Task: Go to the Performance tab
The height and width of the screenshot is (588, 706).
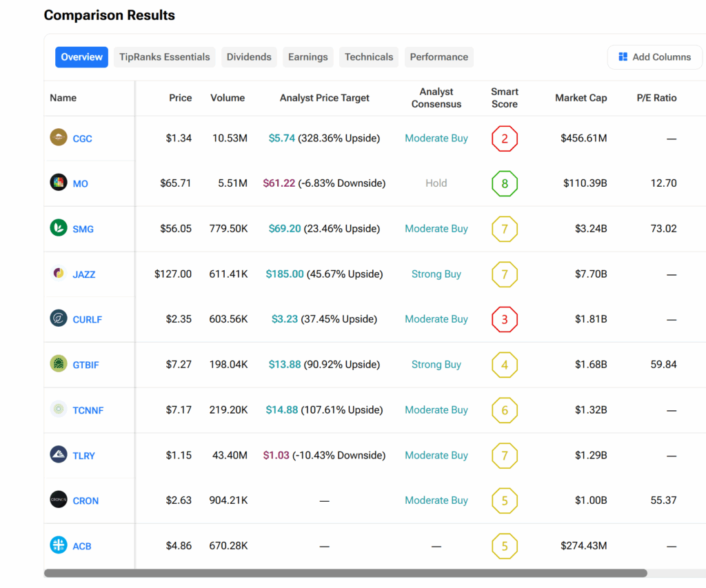Action: [x=439, y=57]
